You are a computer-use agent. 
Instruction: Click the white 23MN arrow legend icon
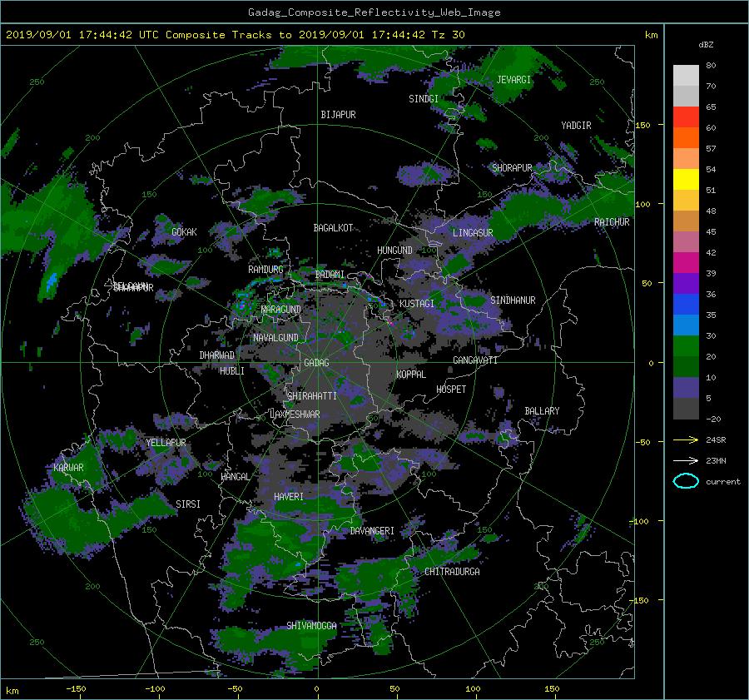pos(686,460)
